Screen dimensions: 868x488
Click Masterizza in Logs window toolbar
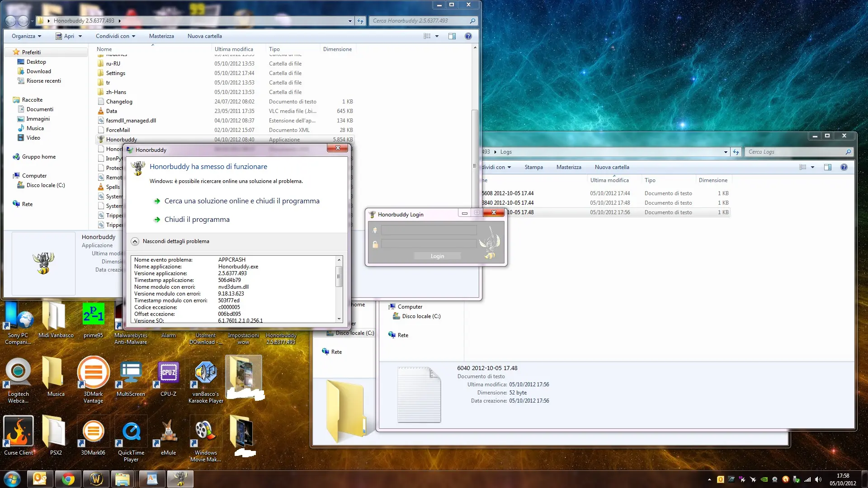point(569,167)
